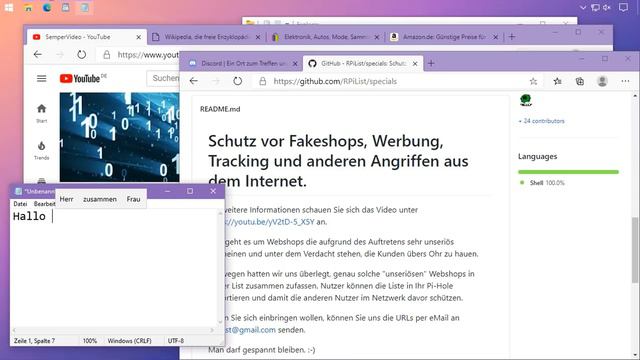Screen dimensions: 640x360
Task: Click the README.md heading
Action: 220,109
